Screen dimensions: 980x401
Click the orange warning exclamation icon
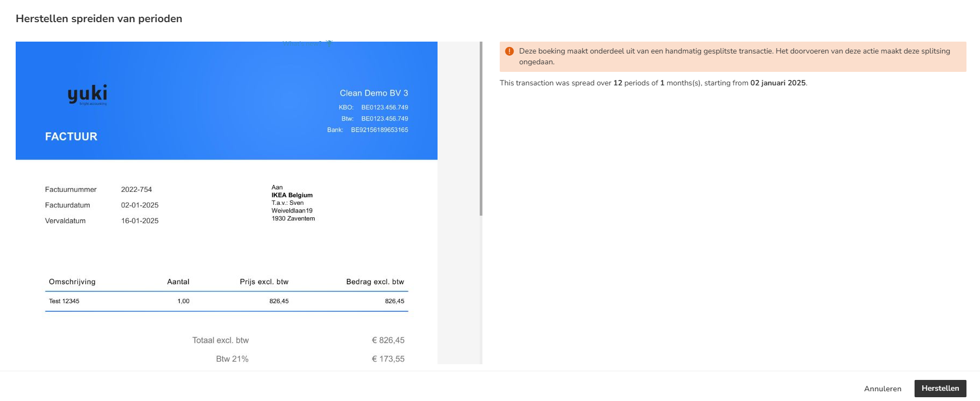point(509,51)
